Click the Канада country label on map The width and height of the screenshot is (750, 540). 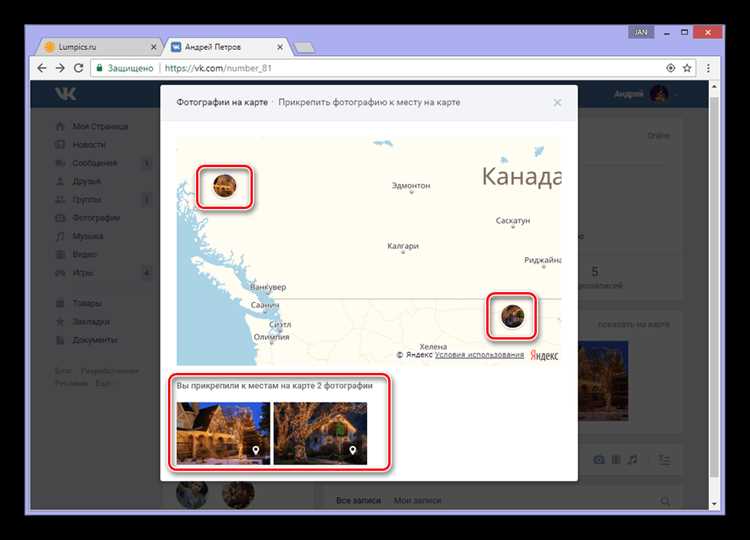[521, 176]
